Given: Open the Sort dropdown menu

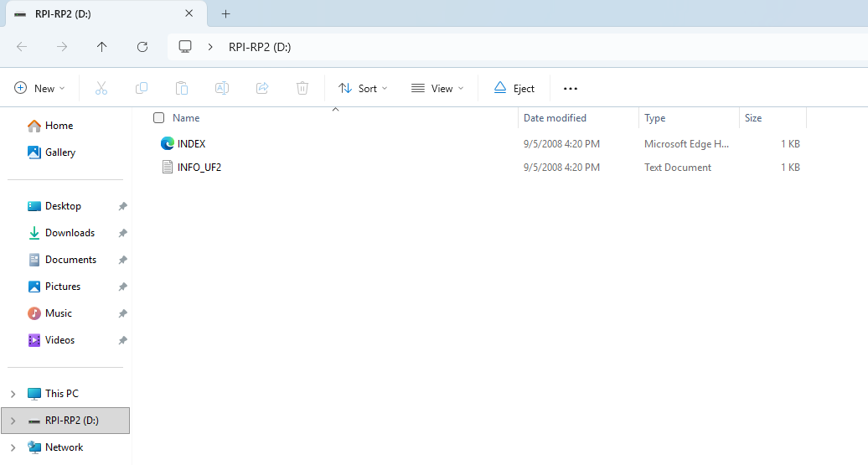Looking at the screenshot, I should (363, 88).
